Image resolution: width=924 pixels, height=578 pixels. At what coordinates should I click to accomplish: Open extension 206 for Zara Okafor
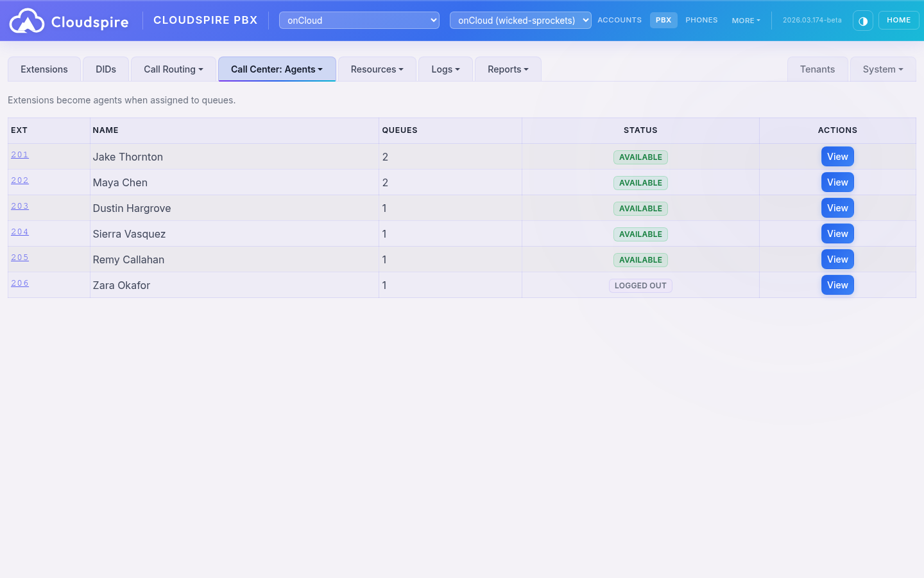[19, 283]
